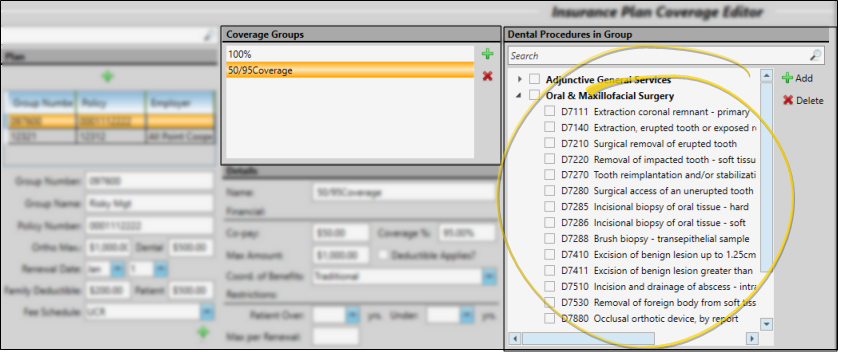Select the 50/95Coverage group row
The height and width of the screenshot is (363, 849).
pos(350,70)
